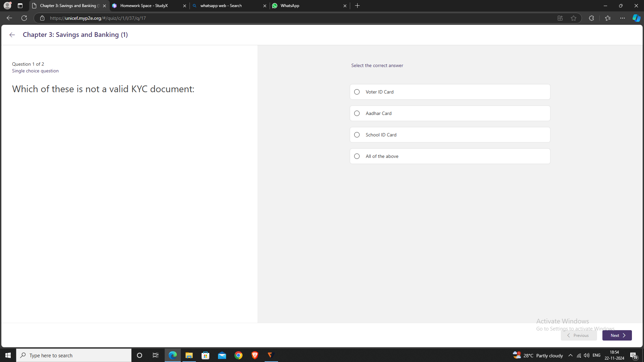This screenshot has width=644, height=362.
Task: Click the UNICEF myp2e favicon icon
Action: [35, 5]
